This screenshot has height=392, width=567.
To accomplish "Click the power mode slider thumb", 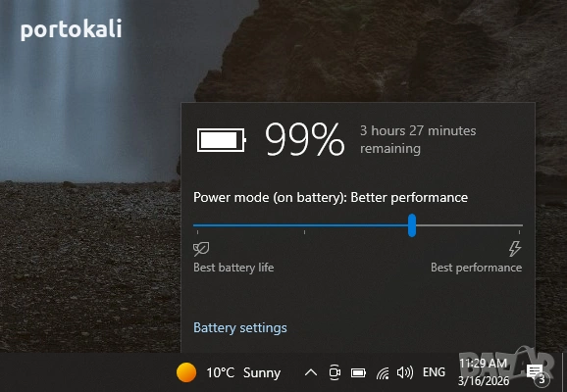I will (412, 225).
